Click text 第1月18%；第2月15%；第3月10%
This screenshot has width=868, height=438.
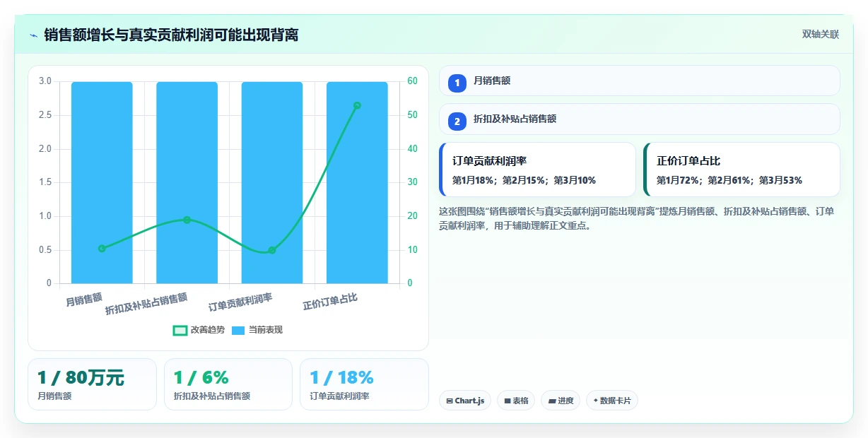click(524, 180)
